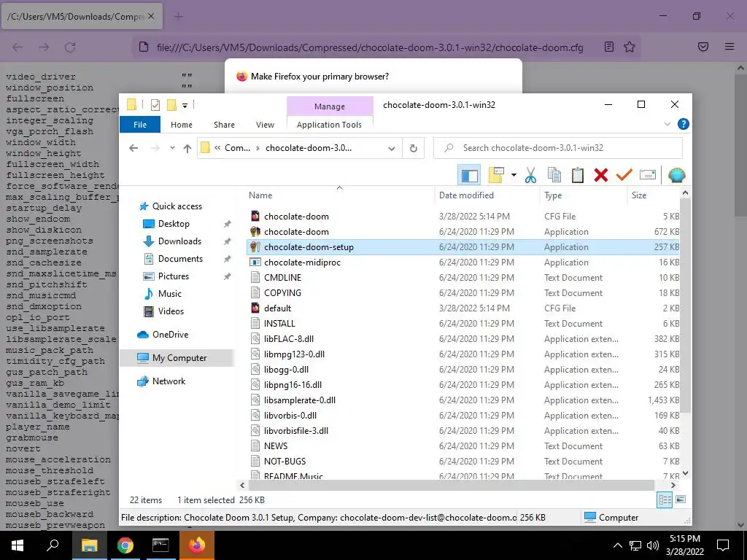The height and width of the screenshot is (560, 747).
Task: Open the folder options dropdown arrow
Action: 514,175
